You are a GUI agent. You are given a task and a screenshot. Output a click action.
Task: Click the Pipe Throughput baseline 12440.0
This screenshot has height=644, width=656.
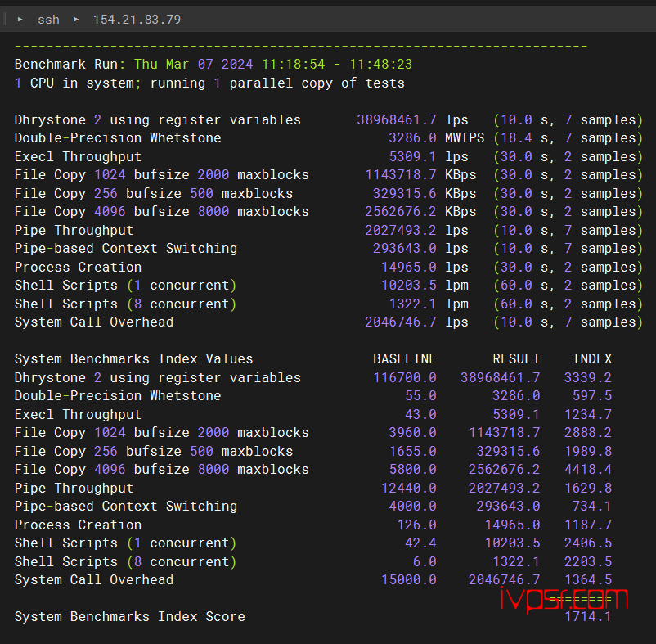click(x=409, y=489)
